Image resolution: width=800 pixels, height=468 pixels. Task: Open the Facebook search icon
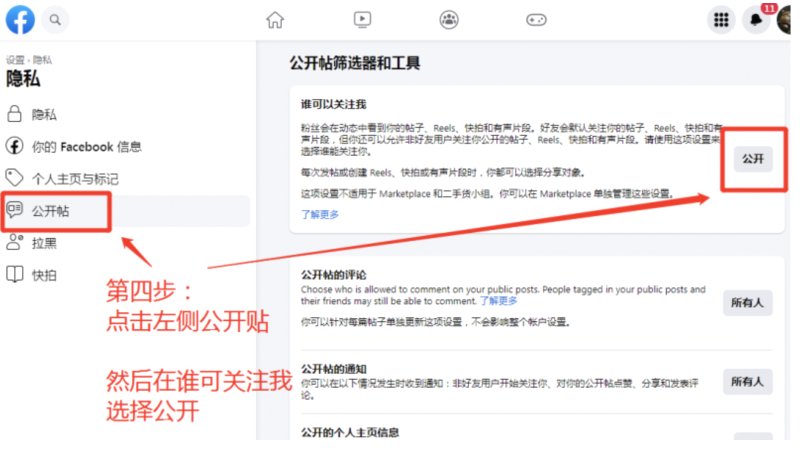(x=54, y=19)
